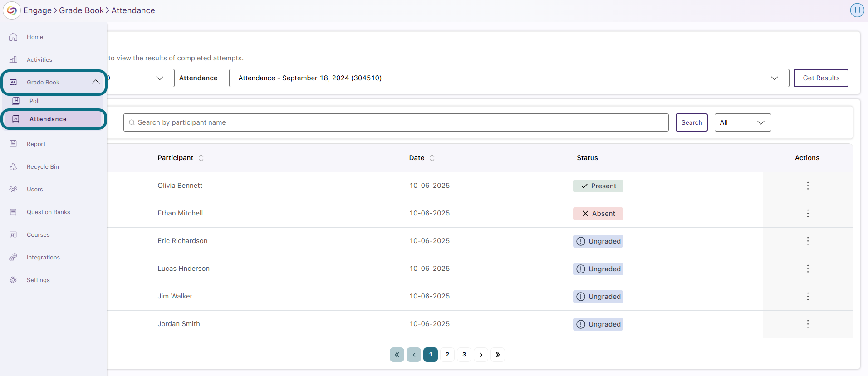
Task: Click the Settings gear icon
Action: 13,280
